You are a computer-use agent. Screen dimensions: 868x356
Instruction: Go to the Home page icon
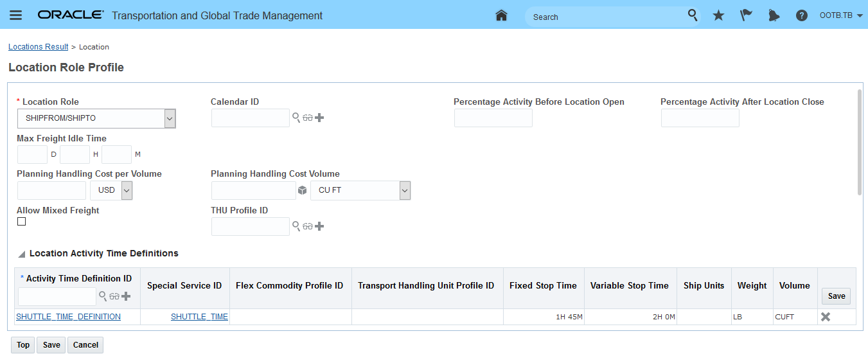502,15
